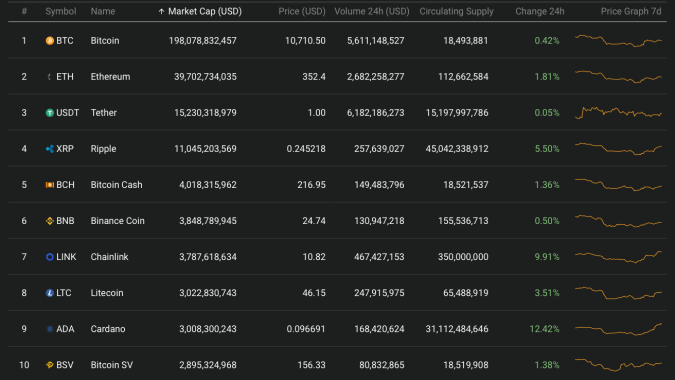
Task: Sort by the Price (USD) column header
Action: [x=302, y=12]
